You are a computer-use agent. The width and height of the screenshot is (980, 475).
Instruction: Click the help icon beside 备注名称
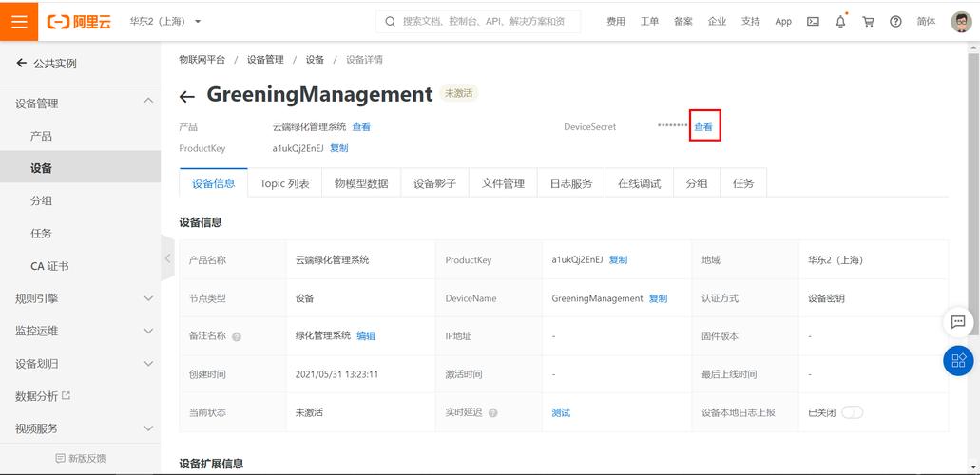237,337
